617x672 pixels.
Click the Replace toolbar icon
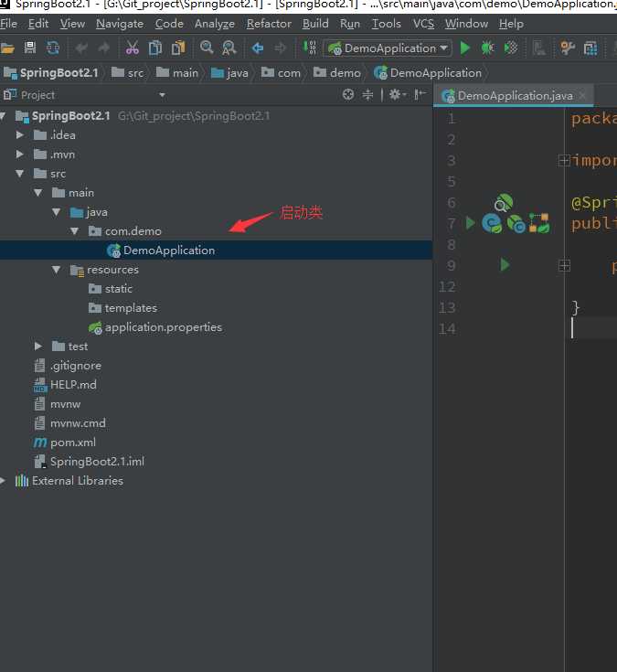click(229, 48)
